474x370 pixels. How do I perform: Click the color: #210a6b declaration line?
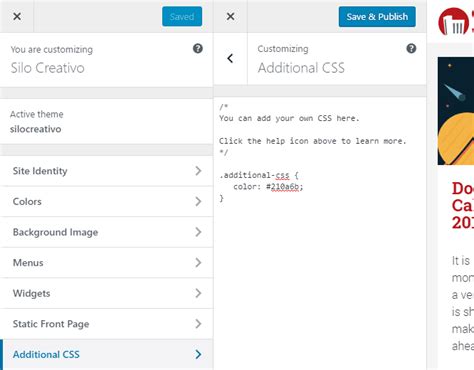(268, 187)
